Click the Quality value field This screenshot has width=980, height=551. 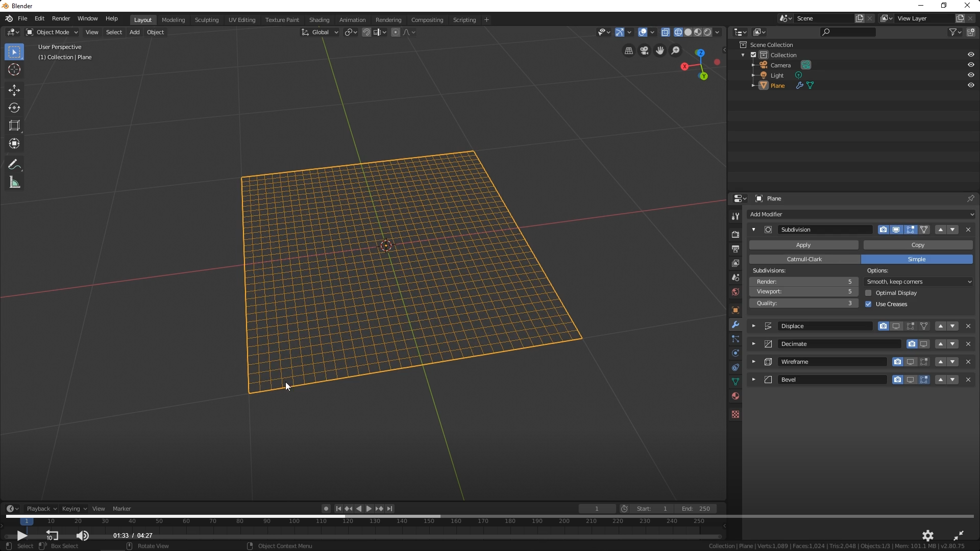coord(803,303)
